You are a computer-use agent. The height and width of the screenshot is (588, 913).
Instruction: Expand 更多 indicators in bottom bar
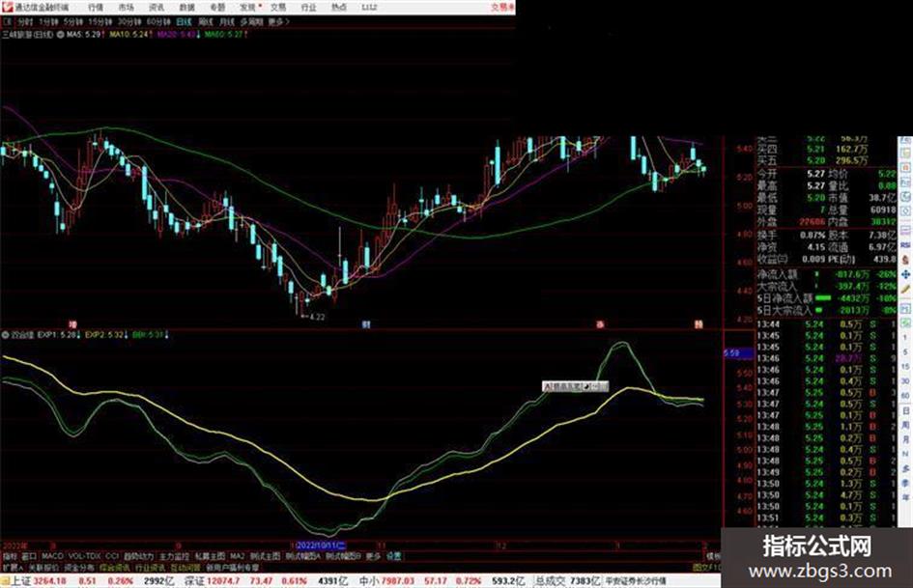tap(373, 556)
